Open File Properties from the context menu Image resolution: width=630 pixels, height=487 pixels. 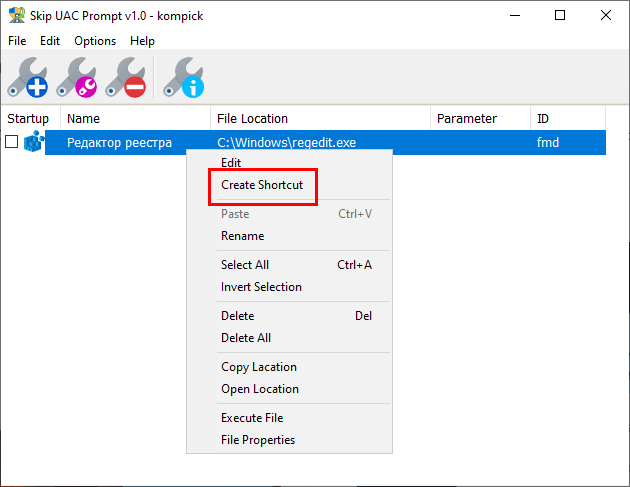tap(289, 440)
